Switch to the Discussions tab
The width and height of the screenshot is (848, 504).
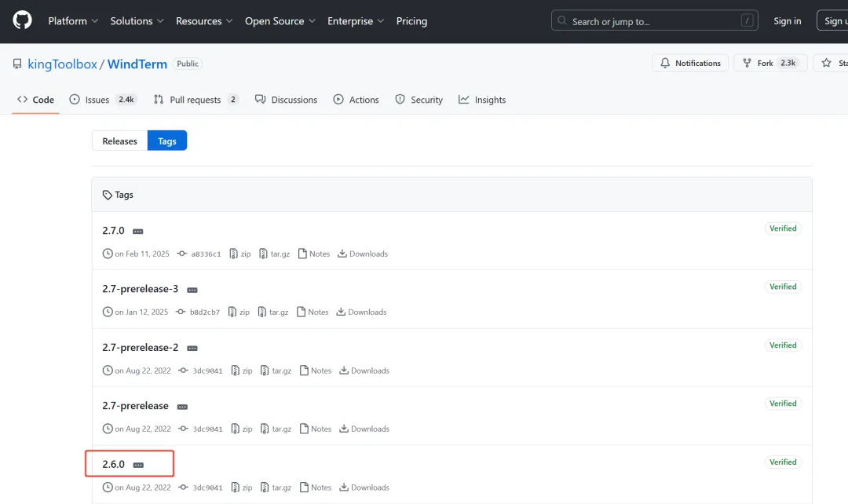tap(286, 100)
